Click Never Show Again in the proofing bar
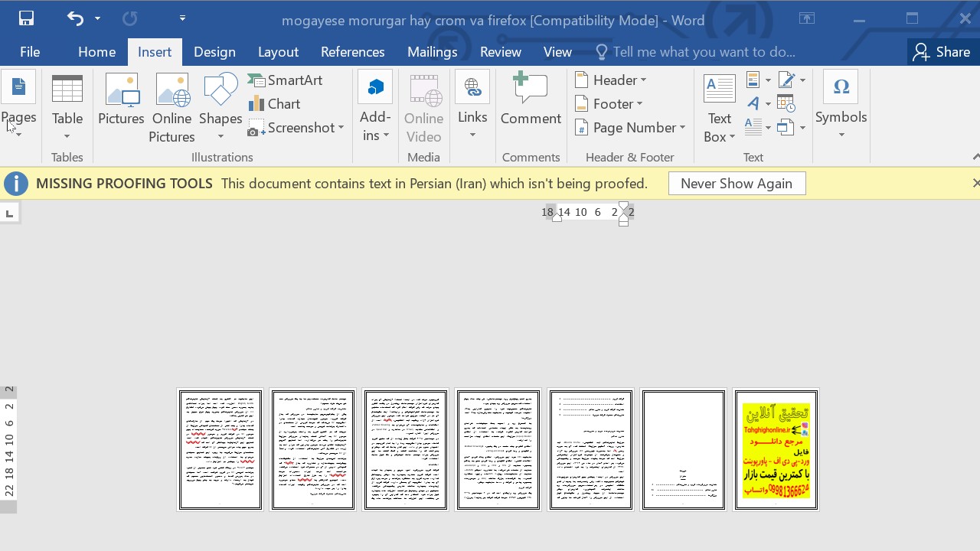The height and width of the screenshot is (551, 980). [x=737, y=184]
